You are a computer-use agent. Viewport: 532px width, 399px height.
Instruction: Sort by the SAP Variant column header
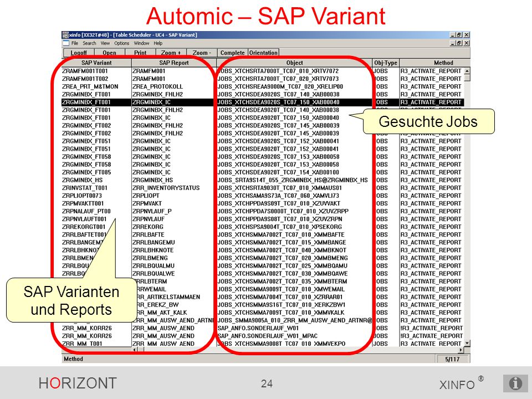96,63
